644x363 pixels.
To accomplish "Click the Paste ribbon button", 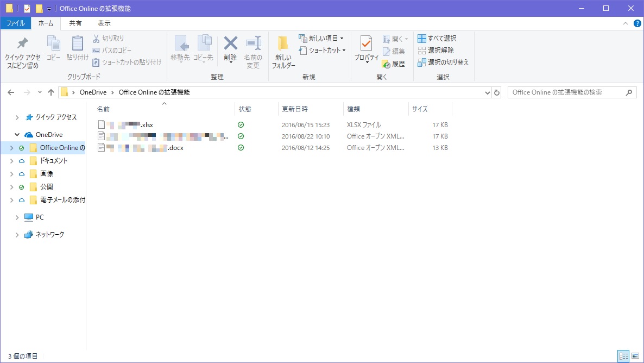I will (77, 48).
